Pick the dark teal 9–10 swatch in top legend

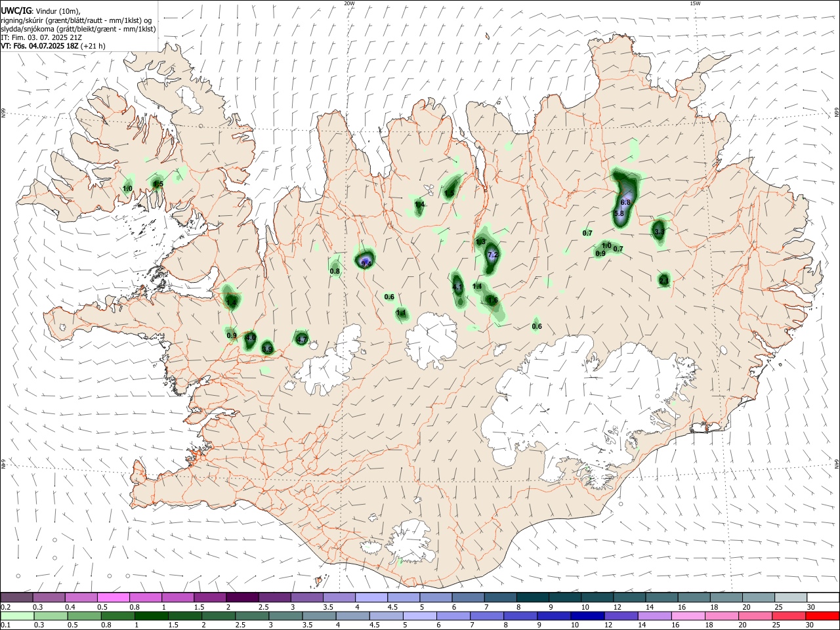click(x=566, y=598)
